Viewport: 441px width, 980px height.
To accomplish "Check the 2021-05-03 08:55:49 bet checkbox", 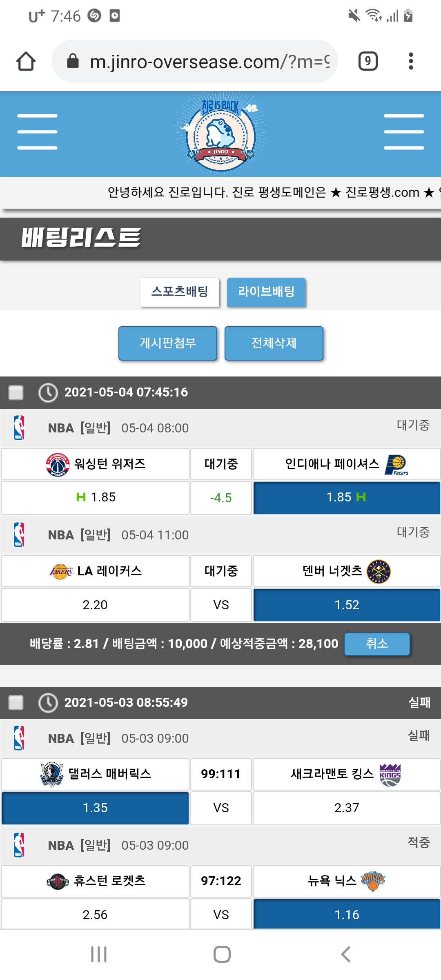I will tap(16, 703).
